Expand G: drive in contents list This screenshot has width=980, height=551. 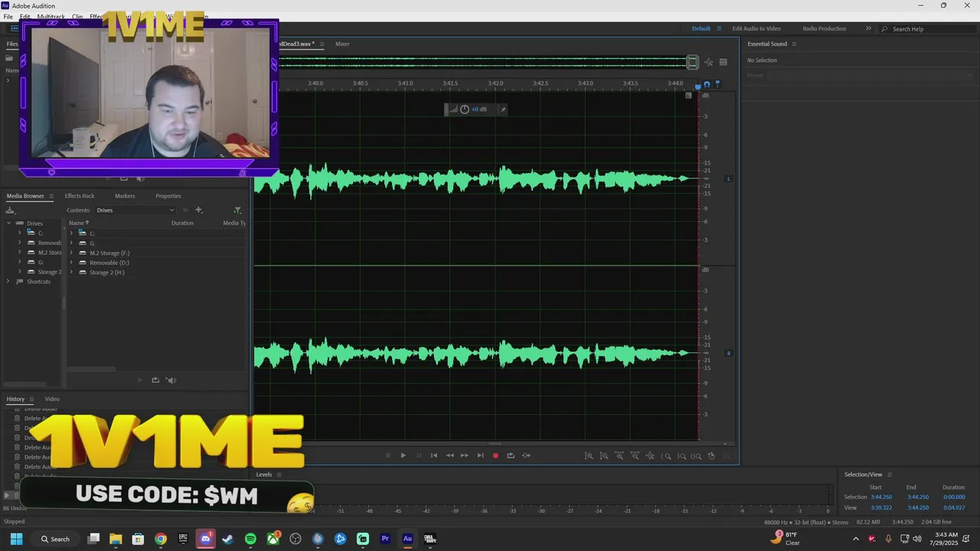[71, 243]
